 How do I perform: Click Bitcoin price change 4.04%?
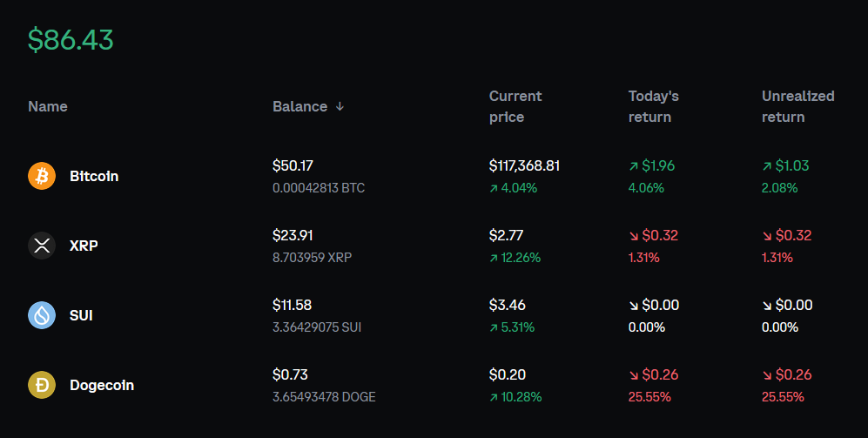513,188
